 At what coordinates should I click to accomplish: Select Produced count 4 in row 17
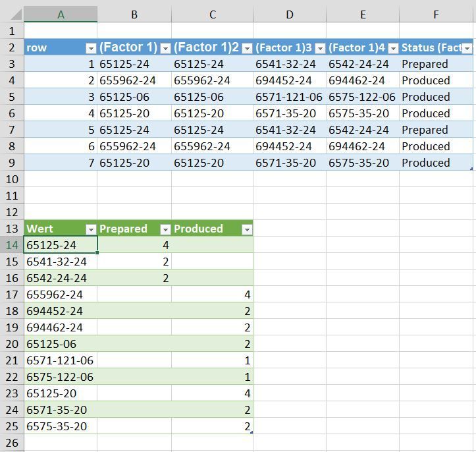(212, 295)
